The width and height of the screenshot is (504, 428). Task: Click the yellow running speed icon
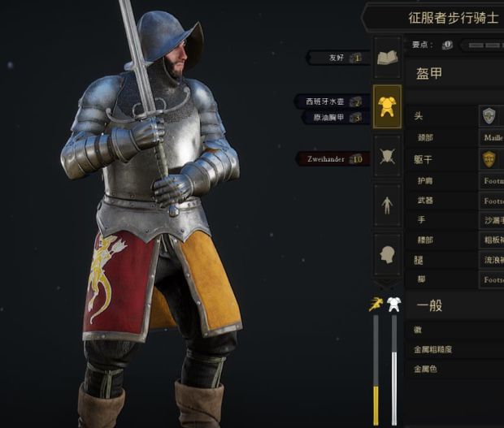376,304
